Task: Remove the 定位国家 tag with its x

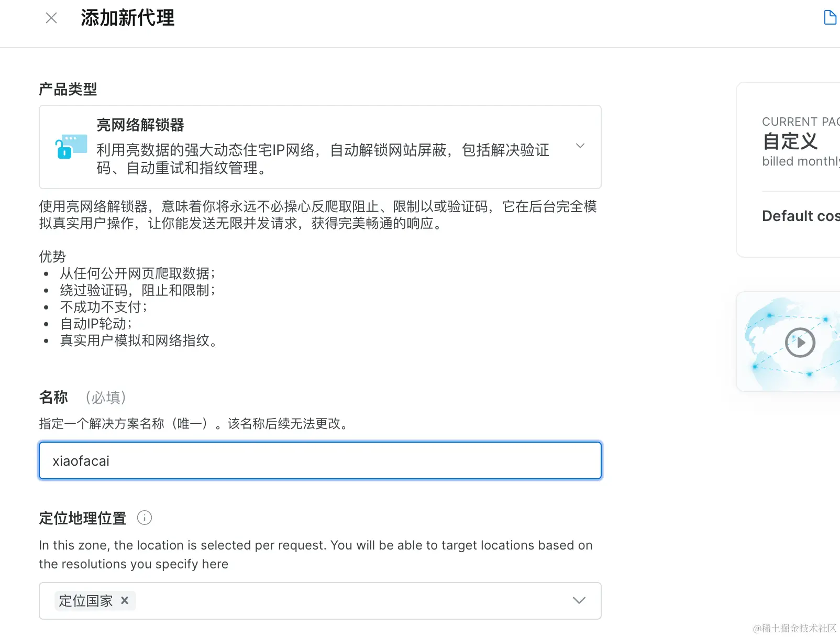Action: click(125, 600)
